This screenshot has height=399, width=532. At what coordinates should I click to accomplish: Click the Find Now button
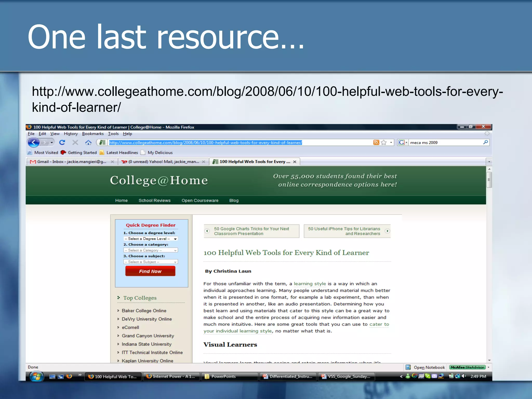(150, 271)
